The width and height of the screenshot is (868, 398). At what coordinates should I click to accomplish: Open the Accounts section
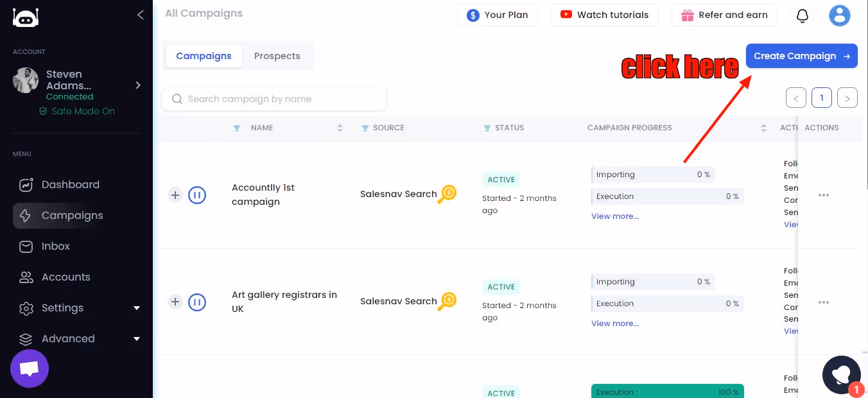point(65,277)
